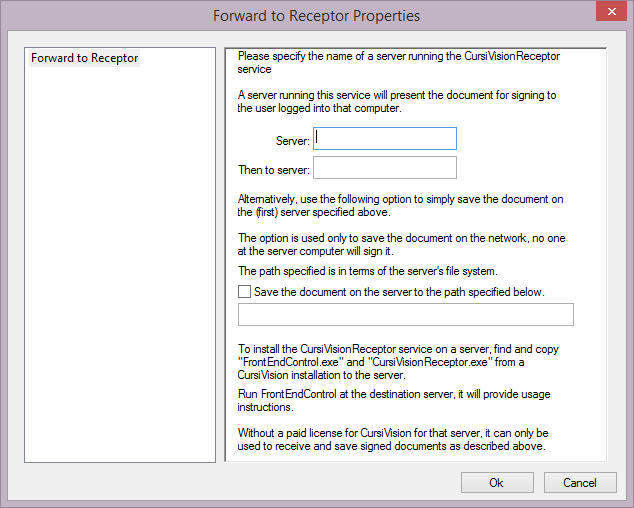
Task: Click into the Server text field
Action: pyautogui.click(x=385, y=139)
